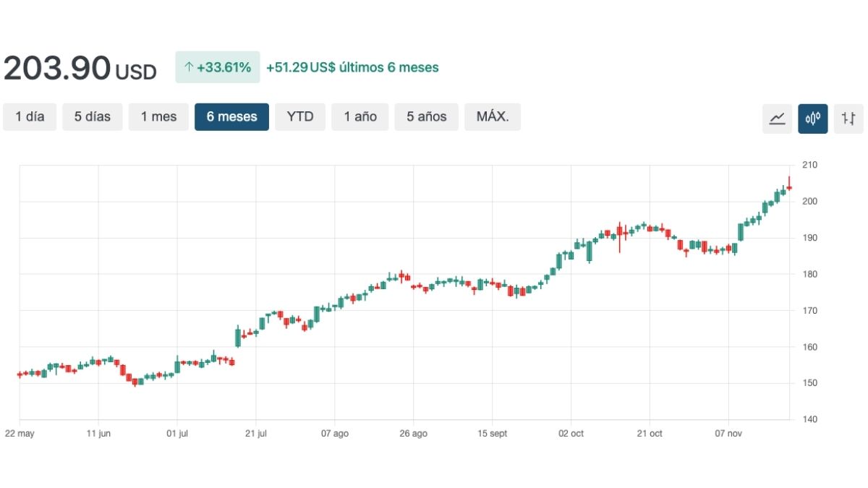
Task: Switch to the "1 mes" view
Action: (x=158, y=116)
